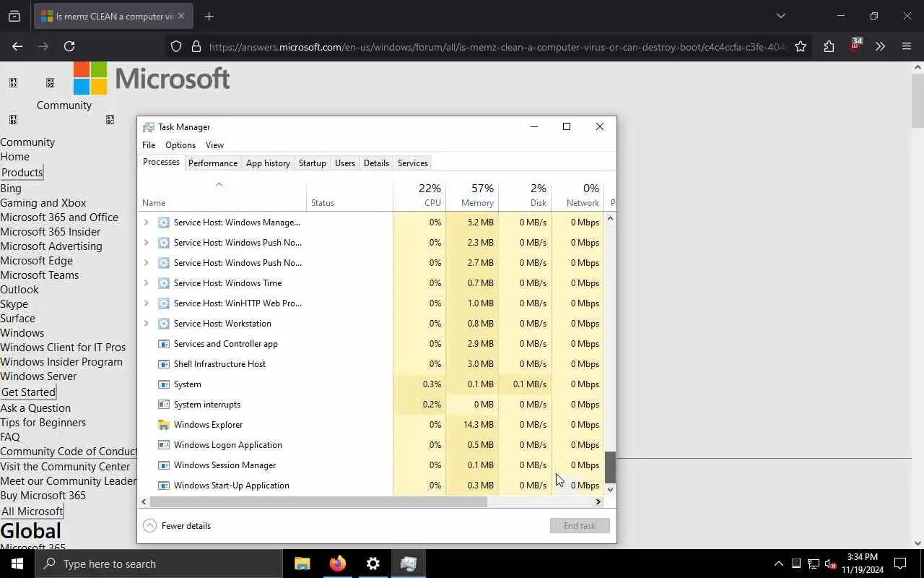Click the Products link on Microsoft page
The height and width of the screenshot is (578, 924).
[x=22, y=173]
